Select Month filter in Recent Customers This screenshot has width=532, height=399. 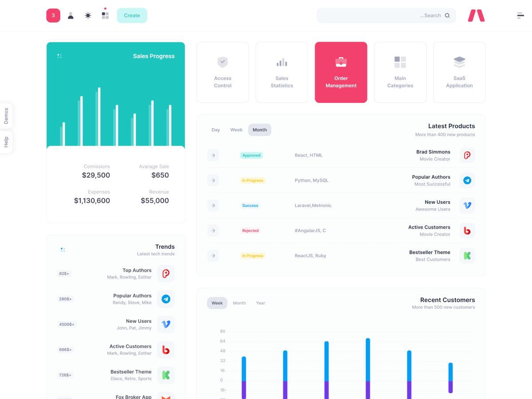pyautogui.click(x=239, y=303)
